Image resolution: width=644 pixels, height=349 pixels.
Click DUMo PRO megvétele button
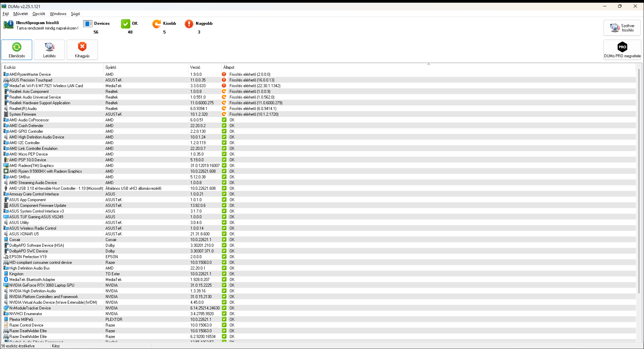622,50
